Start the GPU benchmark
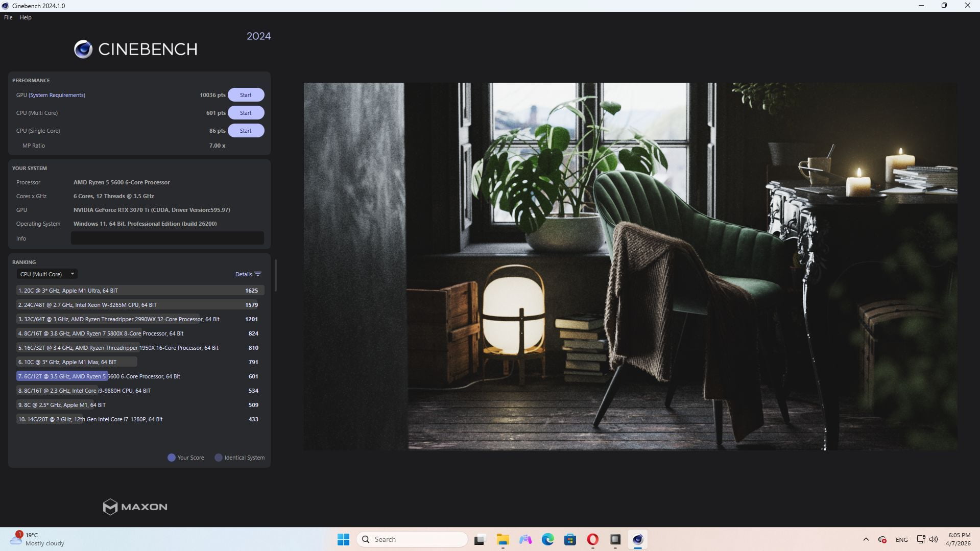Image resolution: width=980 pixels, height=551 pixels. (246, 95)
